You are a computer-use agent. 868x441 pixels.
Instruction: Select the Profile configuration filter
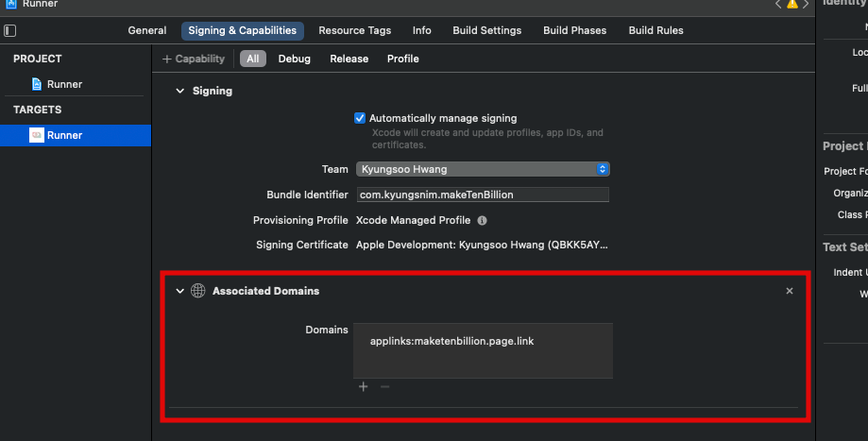coord(403,59)
